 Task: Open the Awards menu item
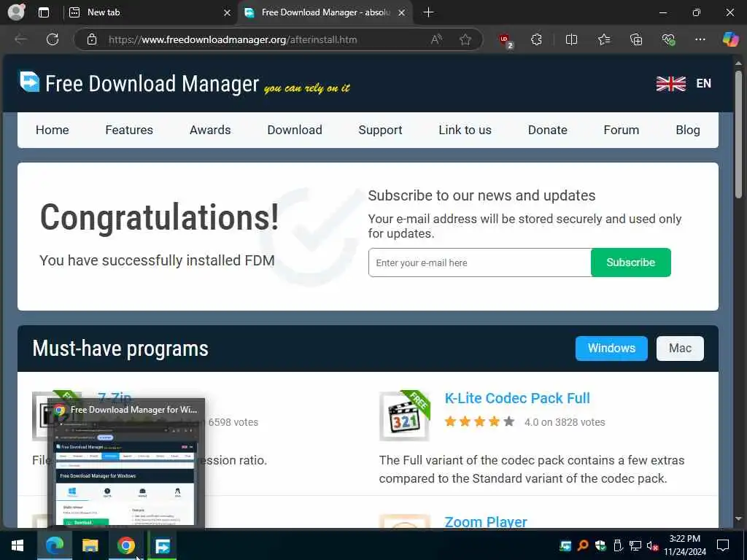pos(210,130)
